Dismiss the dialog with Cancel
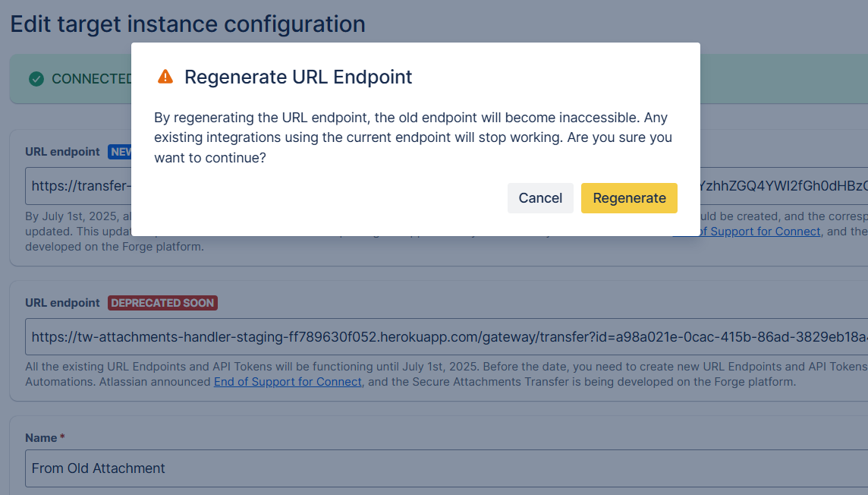This screenshot has width=868, height=495. [x=540, y=198]
